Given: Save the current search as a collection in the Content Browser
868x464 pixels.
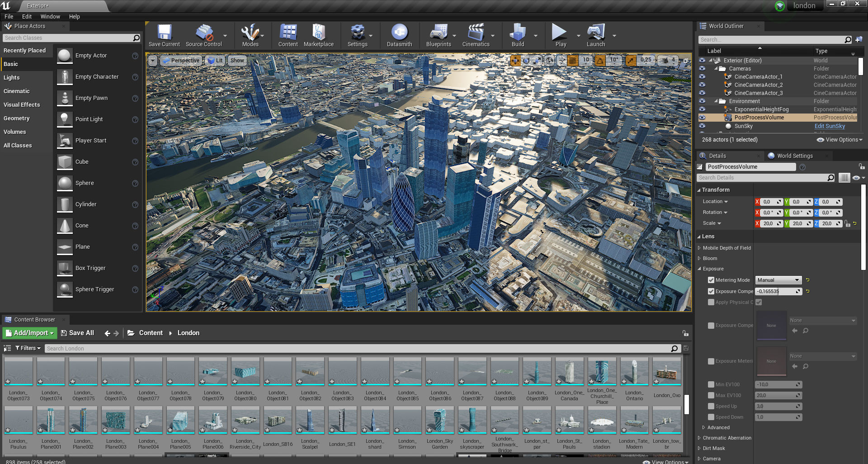Looking at the screenshot, I should pyautogui.click(x=686, y=348).
